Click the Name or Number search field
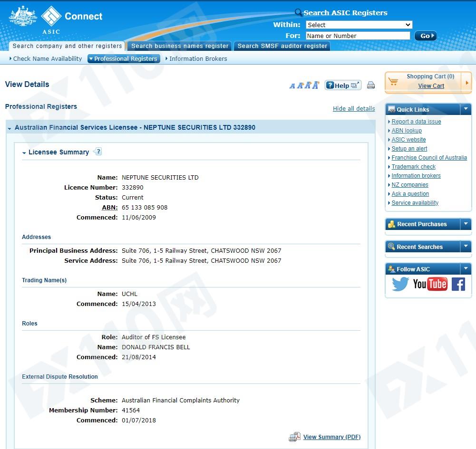476x449 pixels. click(358, 36)
